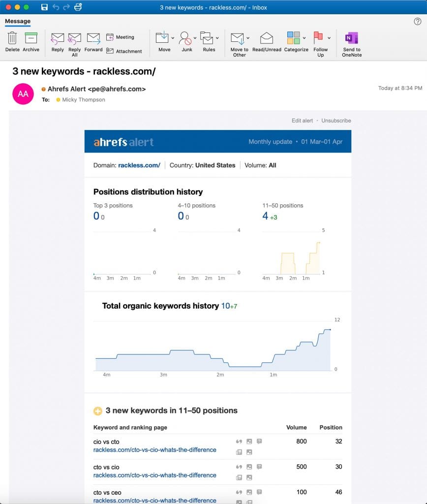Expand the Follow Up flag options
This screenshot has height=504, width=427.
coord(329,38)
